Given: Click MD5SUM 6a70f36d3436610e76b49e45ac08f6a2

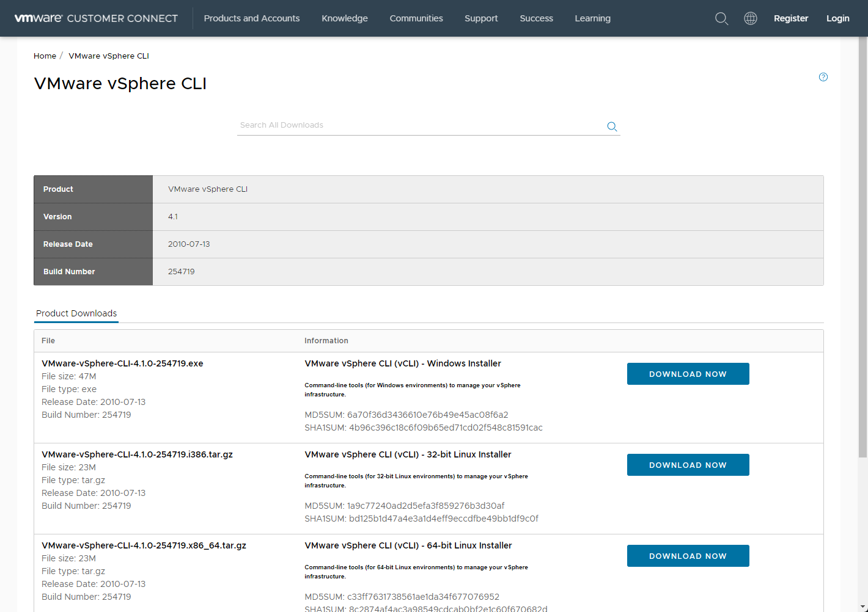Looking at the screenshot, I should 406,415.
